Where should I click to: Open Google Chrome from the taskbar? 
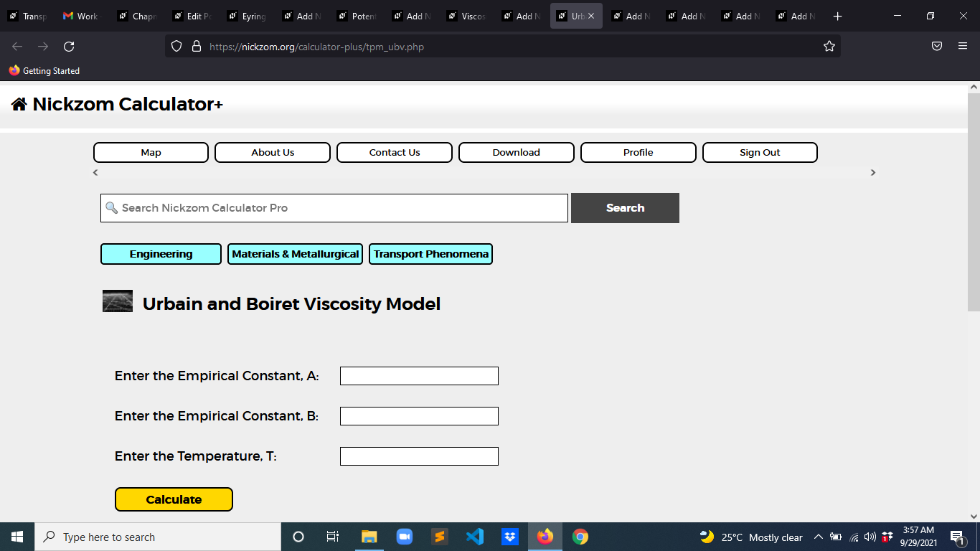coord(580,537)
